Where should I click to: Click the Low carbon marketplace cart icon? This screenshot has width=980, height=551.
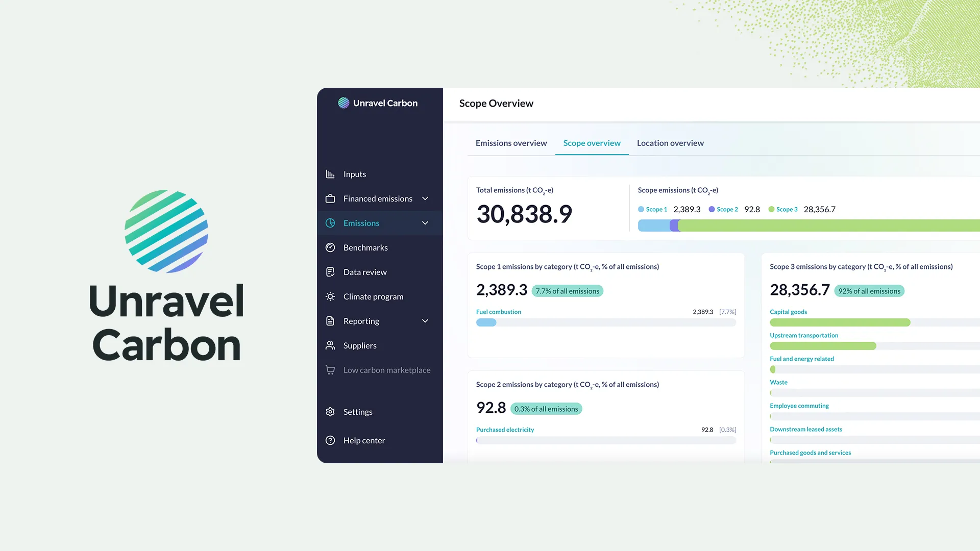coord(331,370)
